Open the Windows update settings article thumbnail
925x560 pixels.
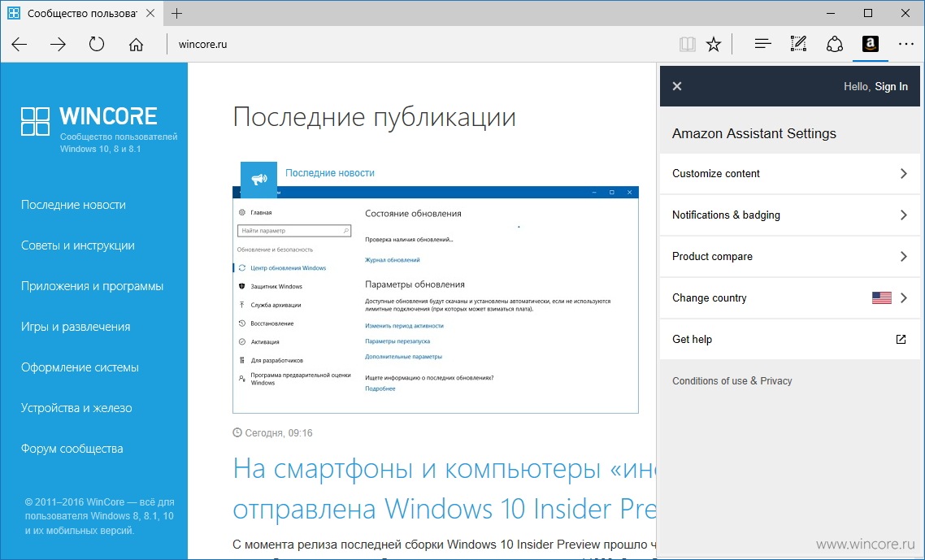[436, 300]
